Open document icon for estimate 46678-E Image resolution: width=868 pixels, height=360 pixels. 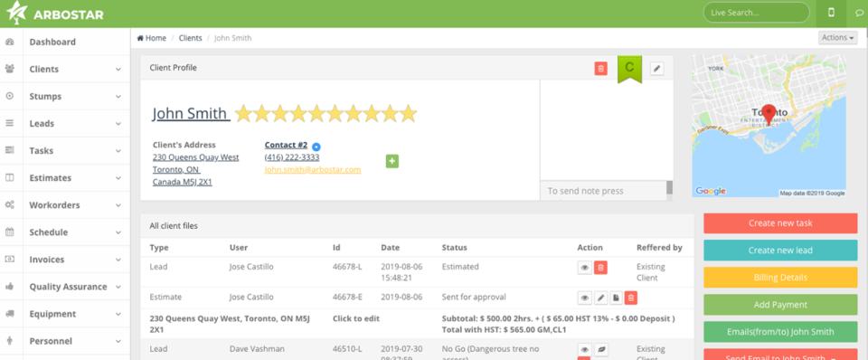616,298
